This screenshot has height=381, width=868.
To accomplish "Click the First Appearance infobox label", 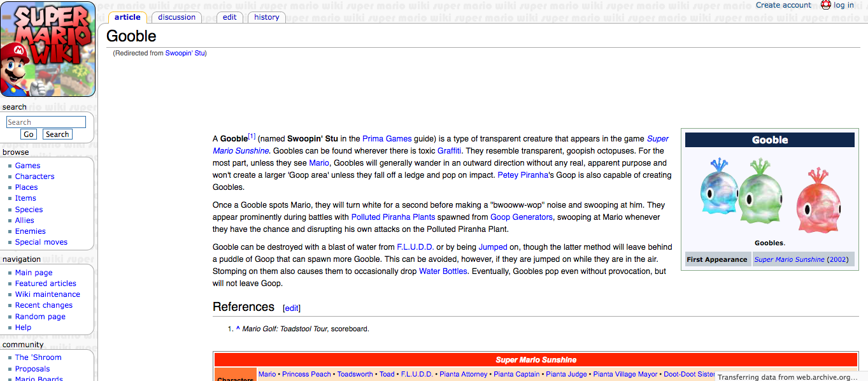I will coord(717,260).
